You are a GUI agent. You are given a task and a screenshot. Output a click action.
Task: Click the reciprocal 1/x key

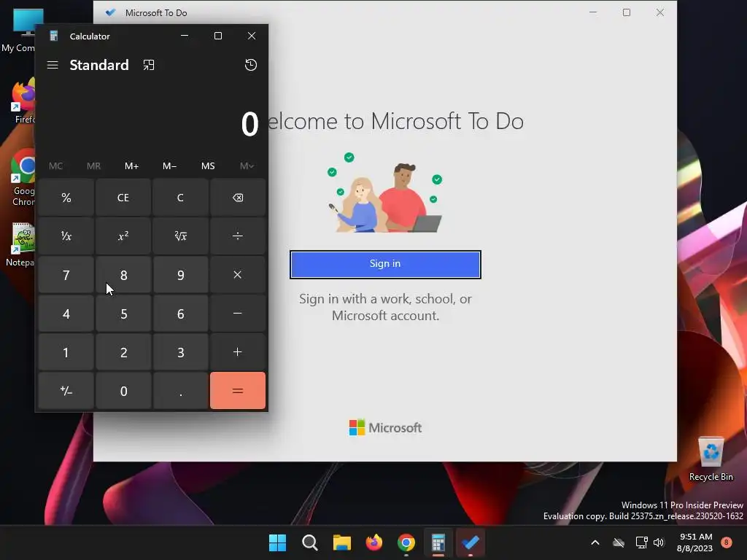click(66, 236)
